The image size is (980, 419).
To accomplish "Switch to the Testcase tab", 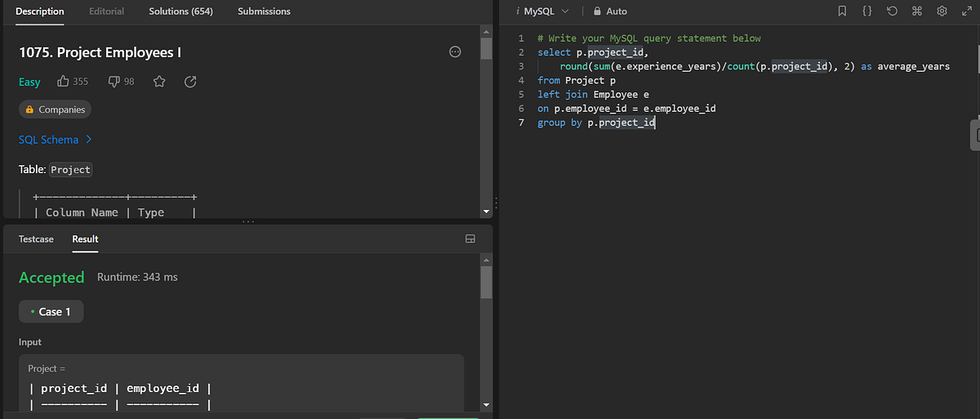I will click(36, 239).
